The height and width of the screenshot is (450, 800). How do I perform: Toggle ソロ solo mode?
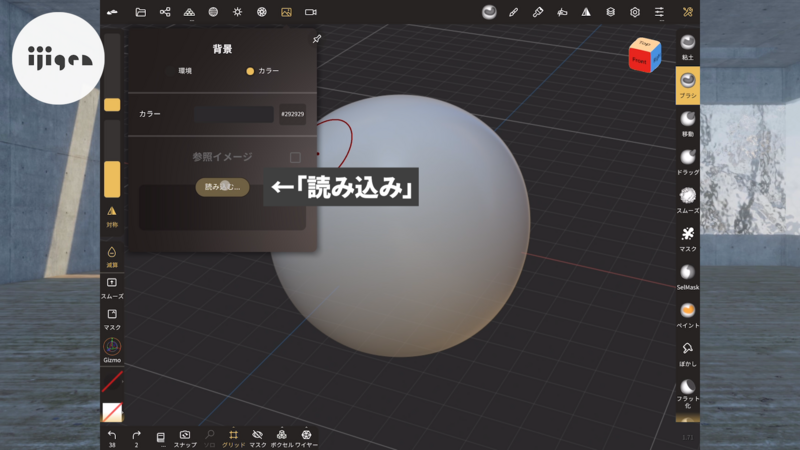[209, 438]
